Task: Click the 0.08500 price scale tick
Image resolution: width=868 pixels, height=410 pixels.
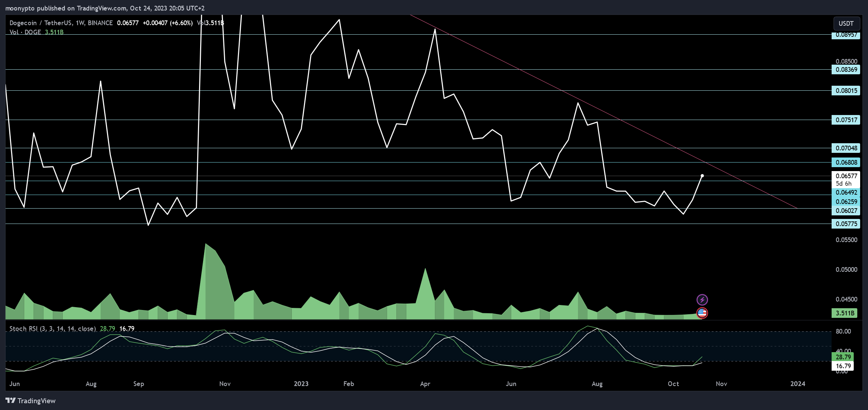Action: pos(846,61)
